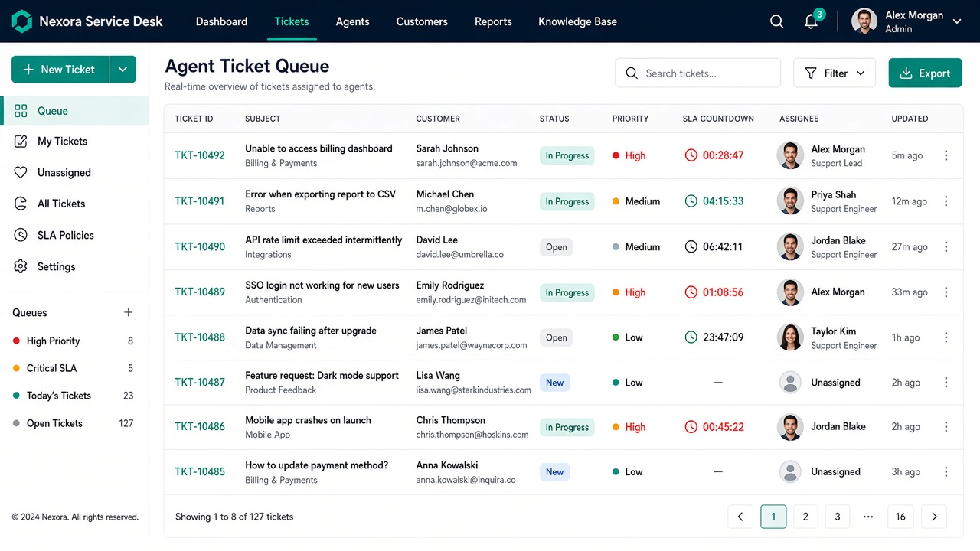Screen dimensions: 980x551
Task: Open the Agents tab
Action: tap(353, 21)
